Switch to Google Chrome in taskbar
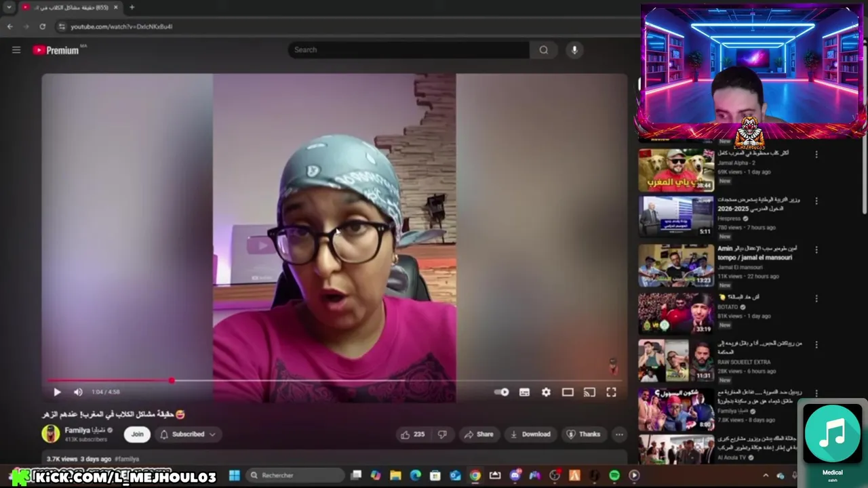This screenshot has height=488, width=868. (475, 475)
